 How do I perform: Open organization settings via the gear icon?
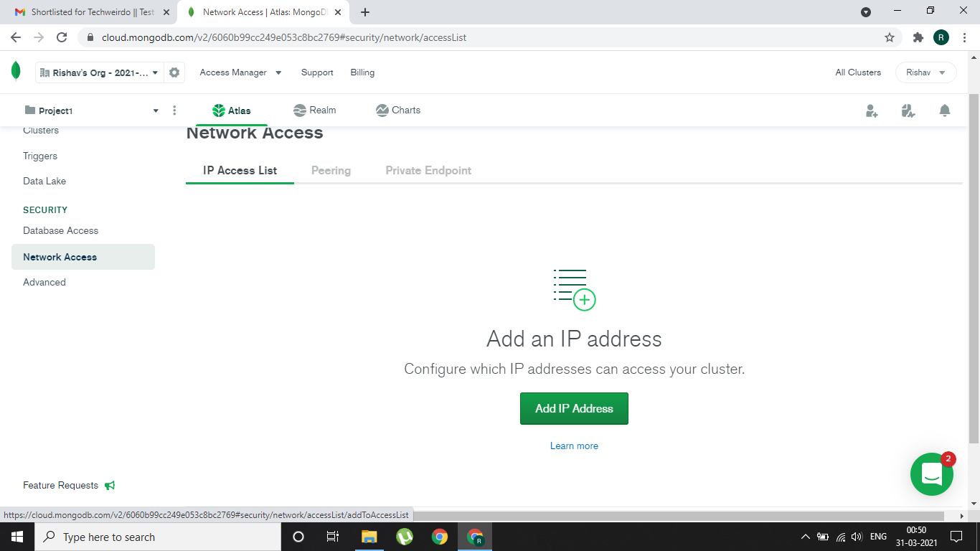point(173,72)
